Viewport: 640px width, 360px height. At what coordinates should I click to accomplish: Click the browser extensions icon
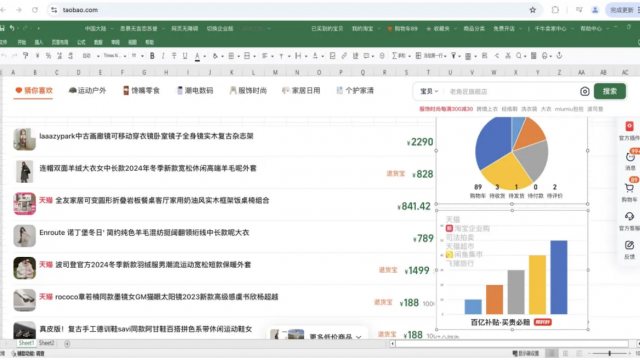click(x=555, y=10)
